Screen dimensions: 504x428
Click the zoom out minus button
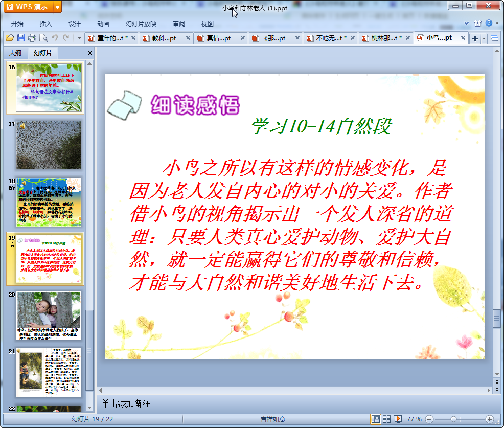[x=429, y=419]
